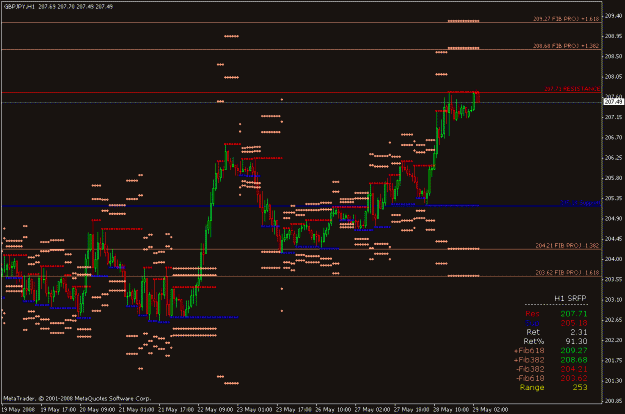Click the -Fib382 label in SRFP panel
This screenshot has height=414, width=625.
(x=530, y=369)
